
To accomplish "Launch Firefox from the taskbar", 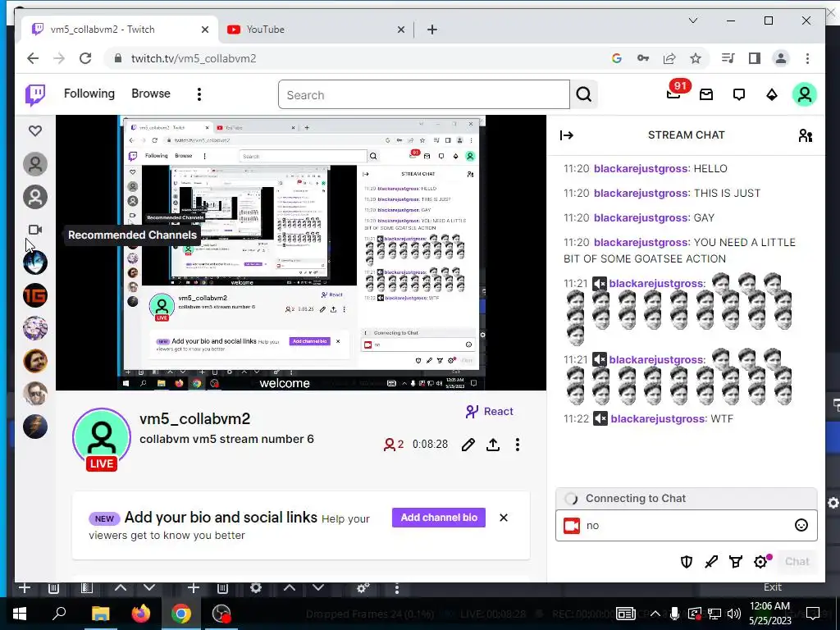I will 141,614.
